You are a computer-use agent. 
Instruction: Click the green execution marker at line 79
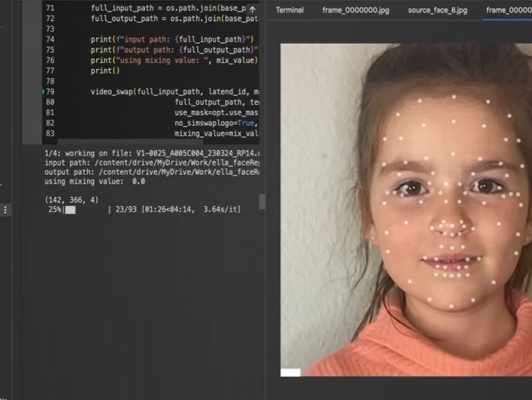click(43, 92)
